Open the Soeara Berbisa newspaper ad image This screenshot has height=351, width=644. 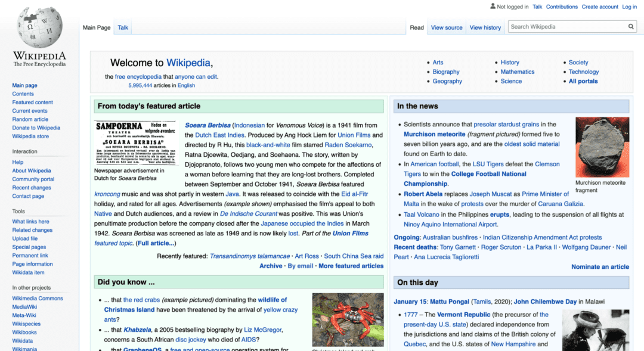point(135,142)
